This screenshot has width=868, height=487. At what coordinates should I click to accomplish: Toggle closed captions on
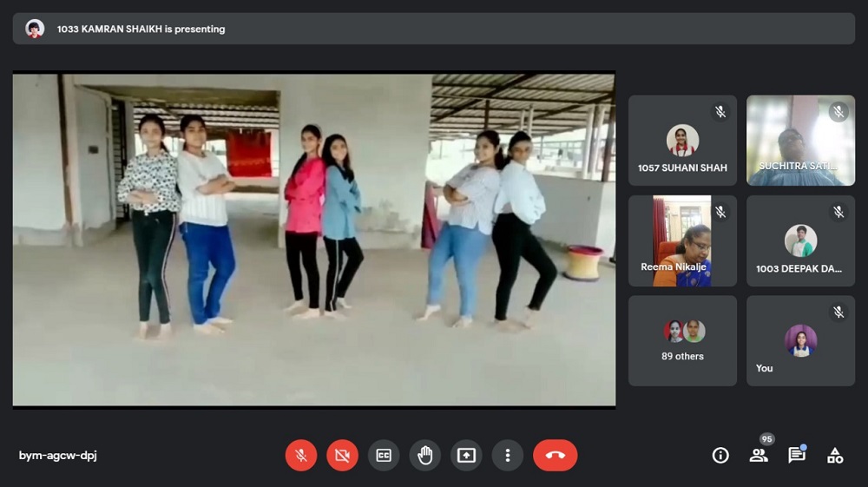pos(384,455)
